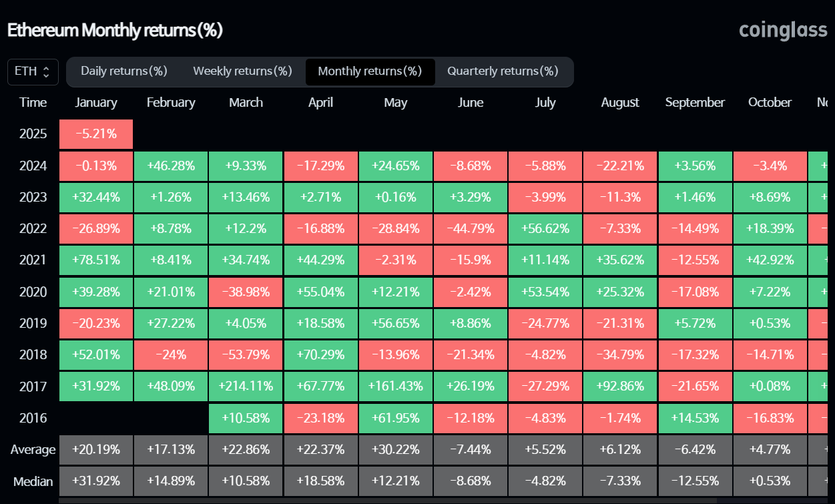Click the Median row label
This screenshot has width=835, height=504.
click(x=33, y=481)
